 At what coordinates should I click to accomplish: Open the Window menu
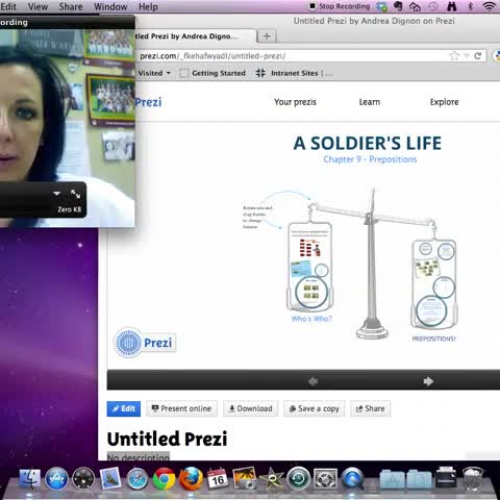(x=111, y=6)
